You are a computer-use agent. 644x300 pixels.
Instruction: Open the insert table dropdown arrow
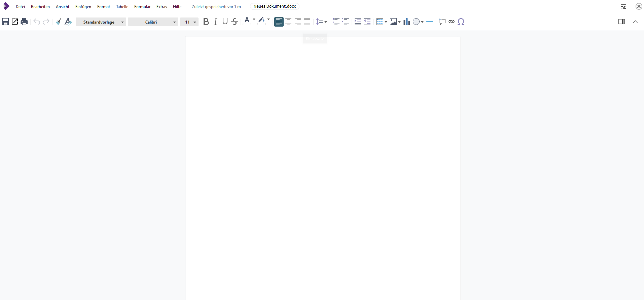[x=386, y=22]
